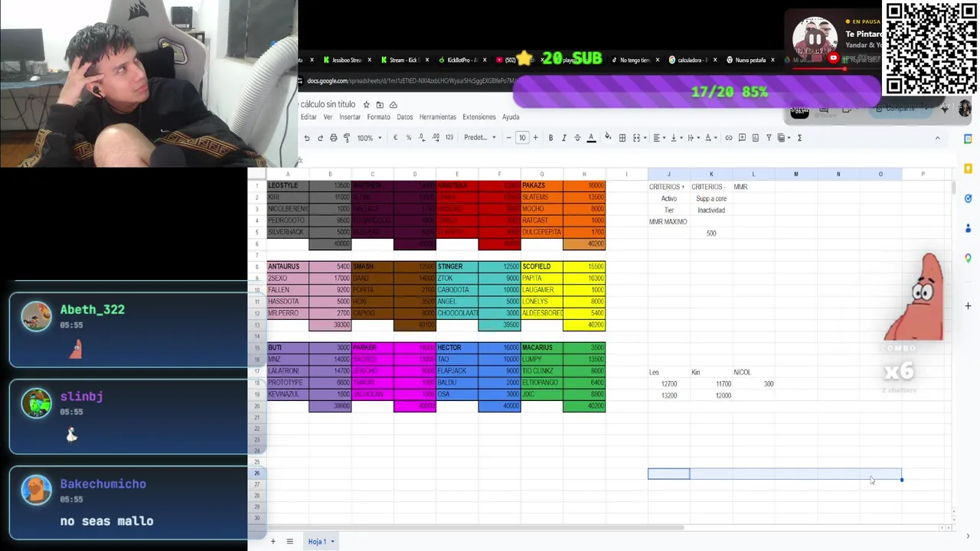Image resolution: width=980 pixels, height=551 pixels.
Task: Decrease font size with minus button
Action: (508, 138)
